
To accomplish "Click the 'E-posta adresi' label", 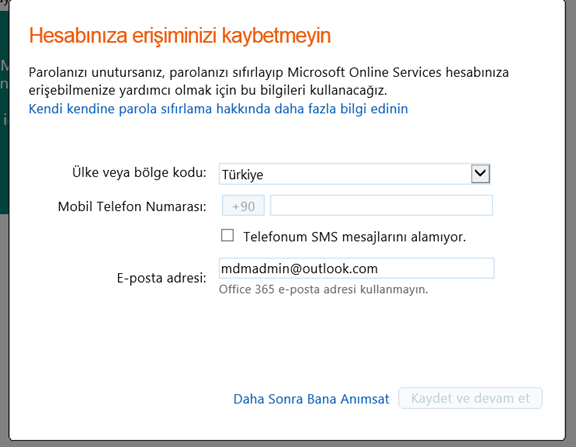I will [162, 278].
